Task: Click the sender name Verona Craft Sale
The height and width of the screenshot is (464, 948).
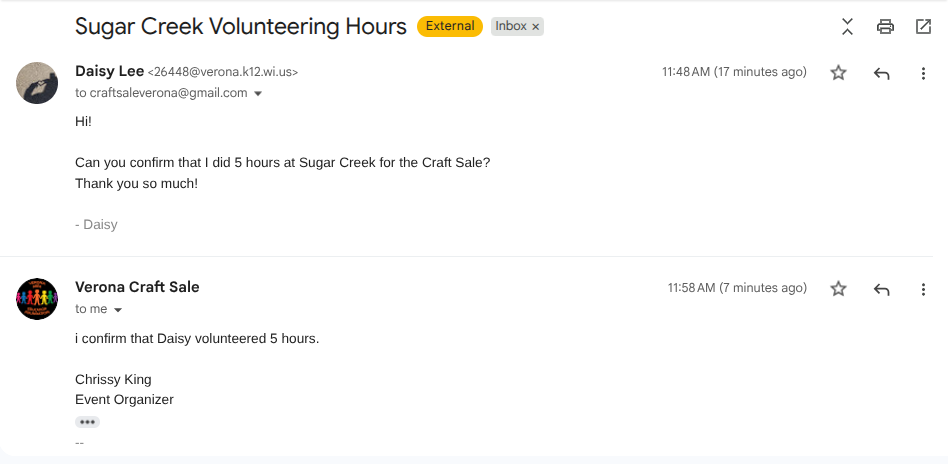Action: click(137, 287)
